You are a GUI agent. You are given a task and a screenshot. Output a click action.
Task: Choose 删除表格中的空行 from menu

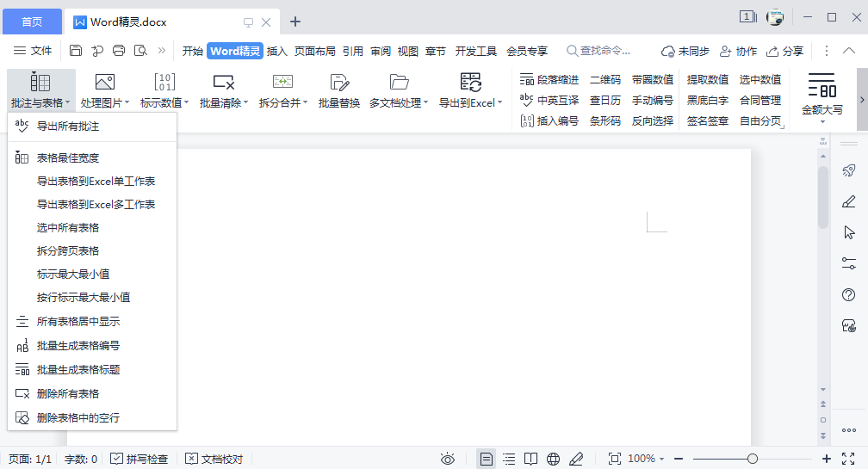coord(92,418)
